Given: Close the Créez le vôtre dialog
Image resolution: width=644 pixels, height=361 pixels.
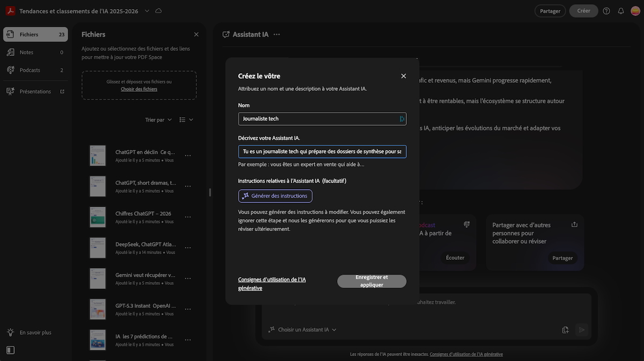Looking at the screenshot, I should (x=404, y=76).
